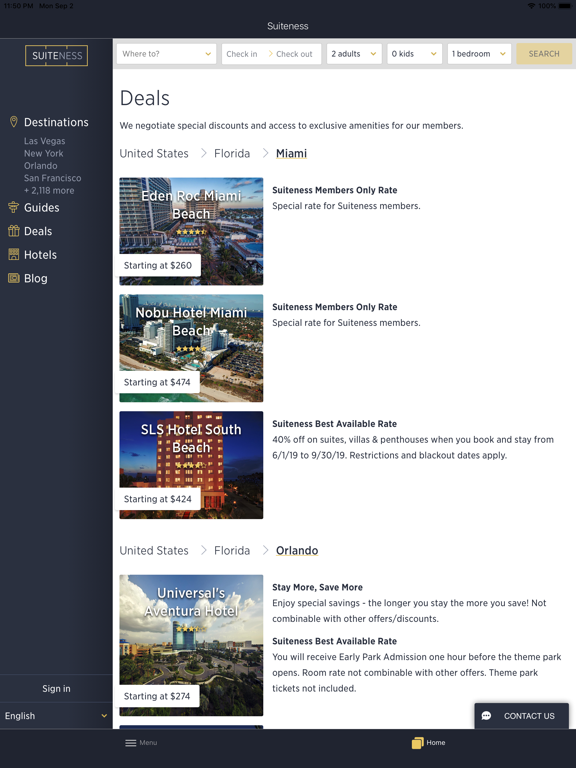Open the Where to? dropdown
The height and width of the screenshot is (768, 576).
[167, 54]
